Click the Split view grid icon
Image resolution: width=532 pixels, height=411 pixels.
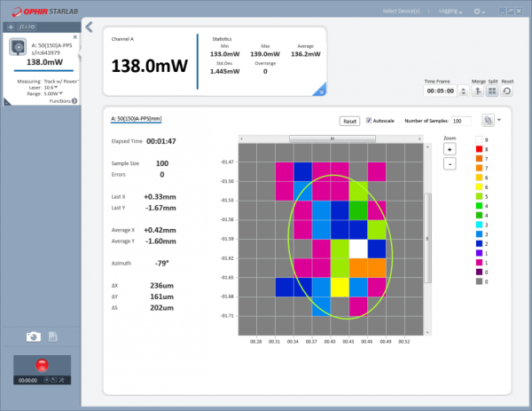click(491, 91)
